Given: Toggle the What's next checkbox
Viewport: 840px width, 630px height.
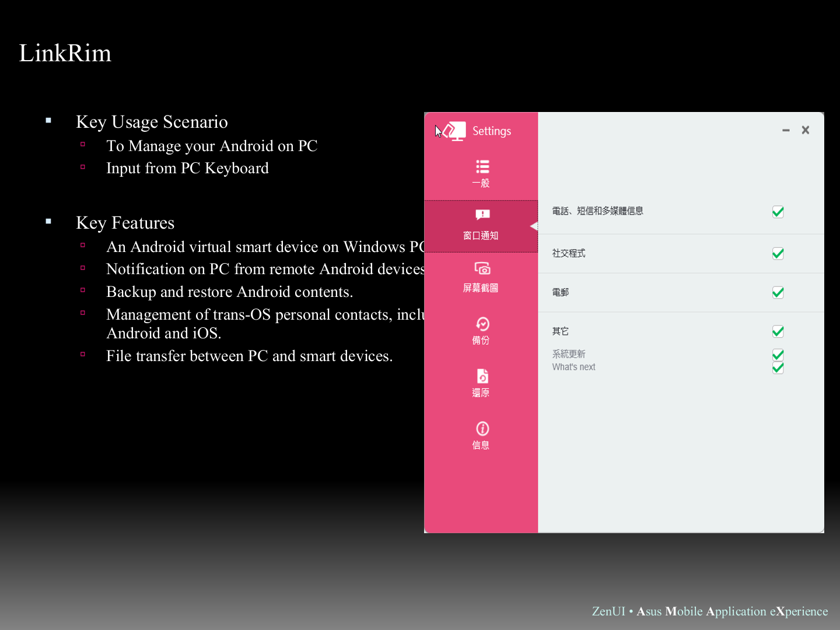Looking at the screenshot, I should 778,368.
